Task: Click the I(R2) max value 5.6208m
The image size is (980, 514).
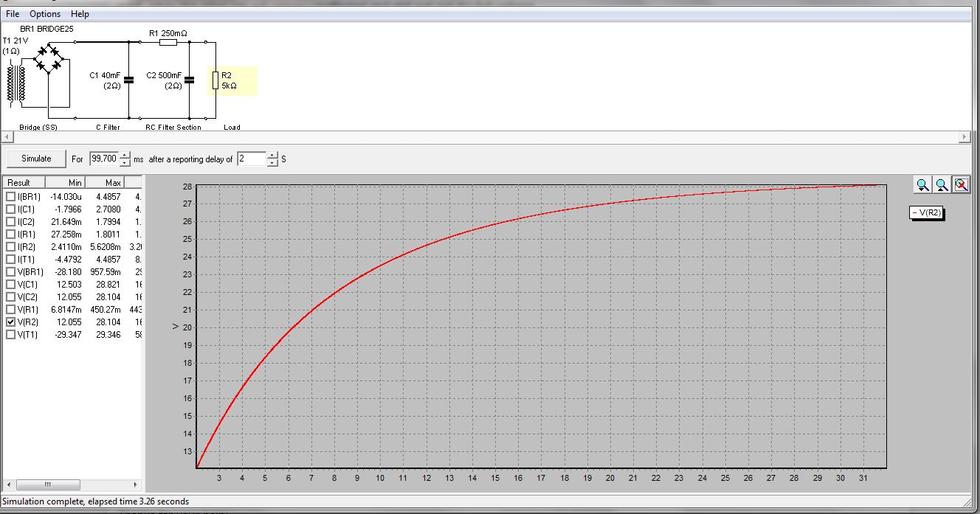Action: point(106,247)
